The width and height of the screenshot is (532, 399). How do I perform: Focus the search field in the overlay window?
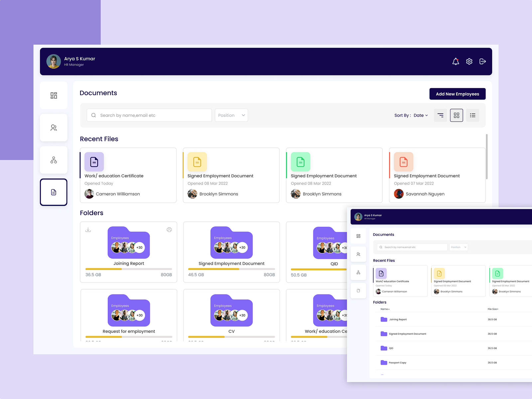click(x=412, y=247)
